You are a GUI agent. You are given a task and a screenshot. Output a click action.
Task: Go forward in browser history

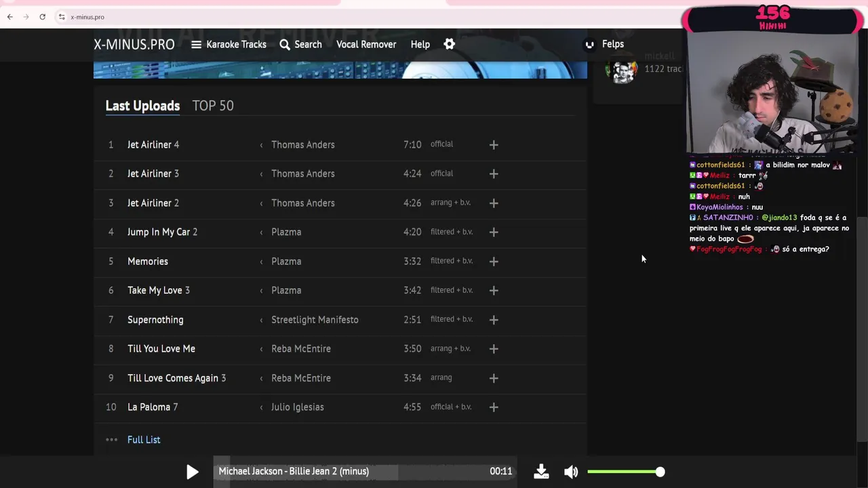point(26,17)
